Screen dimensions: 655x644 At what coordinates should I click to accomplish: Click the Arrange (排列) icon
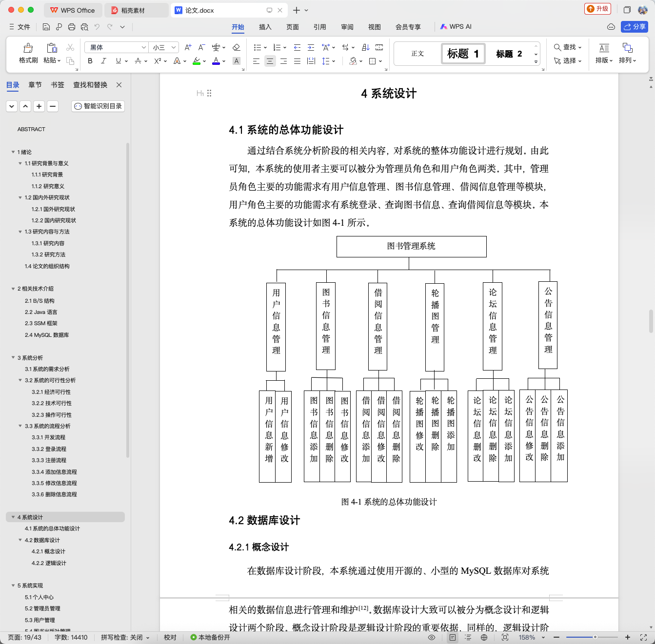(628, 48)
